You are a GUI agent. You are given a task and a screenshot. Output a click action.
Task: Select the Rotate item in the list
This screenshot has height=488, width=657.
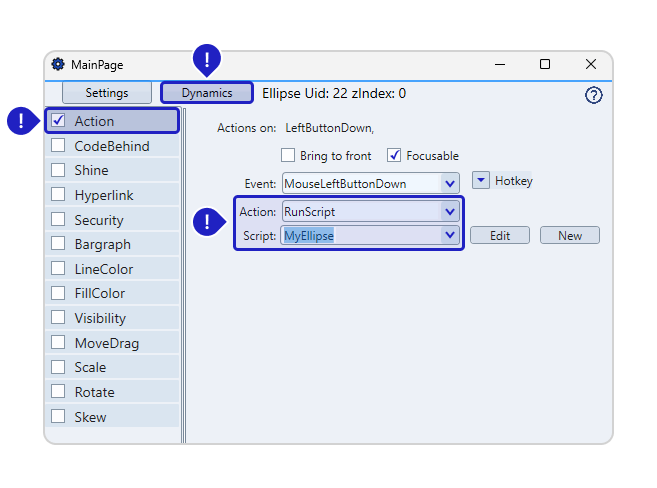tap(94, 392)
